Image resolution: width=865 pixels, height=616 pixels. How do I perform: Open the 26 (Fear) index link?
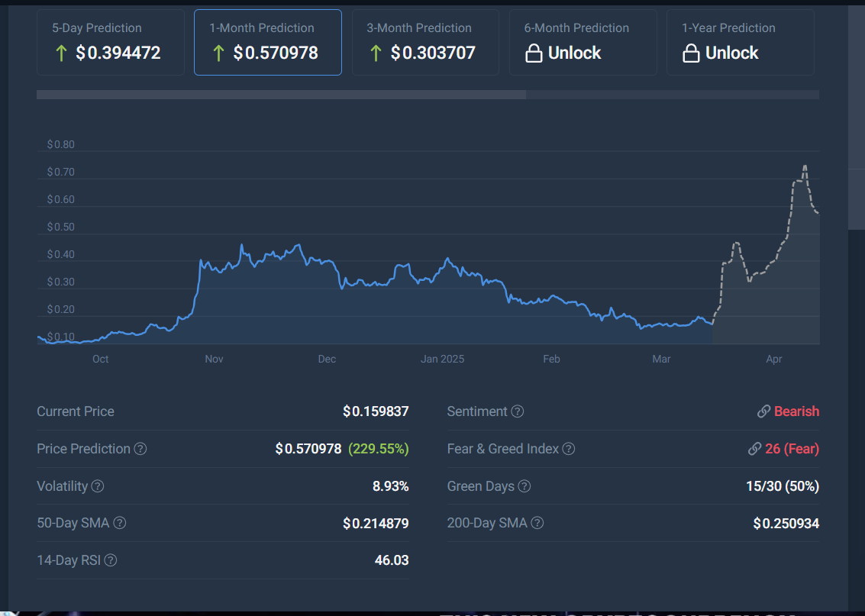[791, 449]
